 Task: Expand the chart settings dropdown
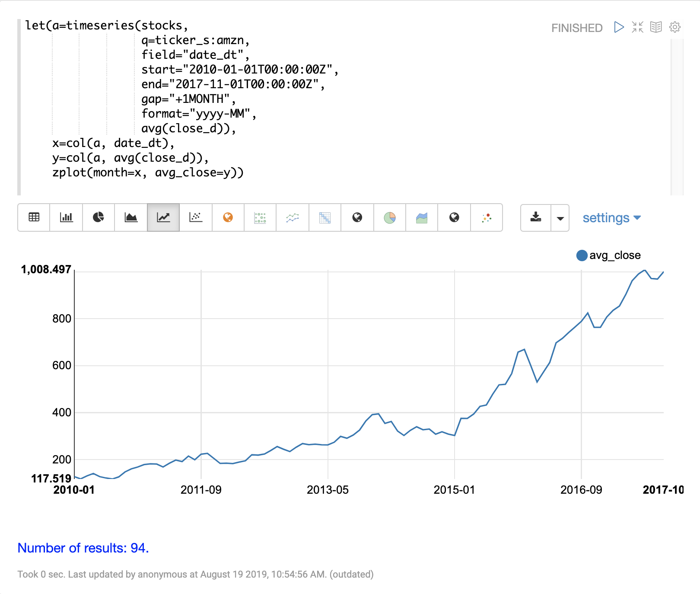(611, 218)
